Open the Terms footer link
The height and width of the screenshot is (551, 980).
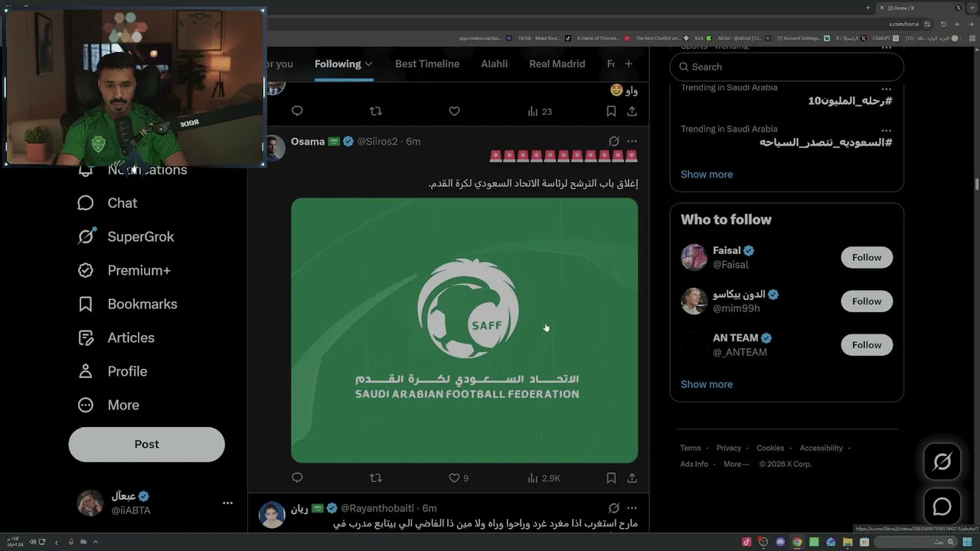tap(691, 448)
